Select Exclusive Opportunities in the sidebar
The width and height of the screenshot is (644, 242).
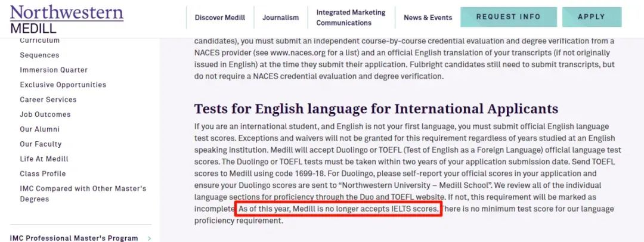click(x=63, y=85)
